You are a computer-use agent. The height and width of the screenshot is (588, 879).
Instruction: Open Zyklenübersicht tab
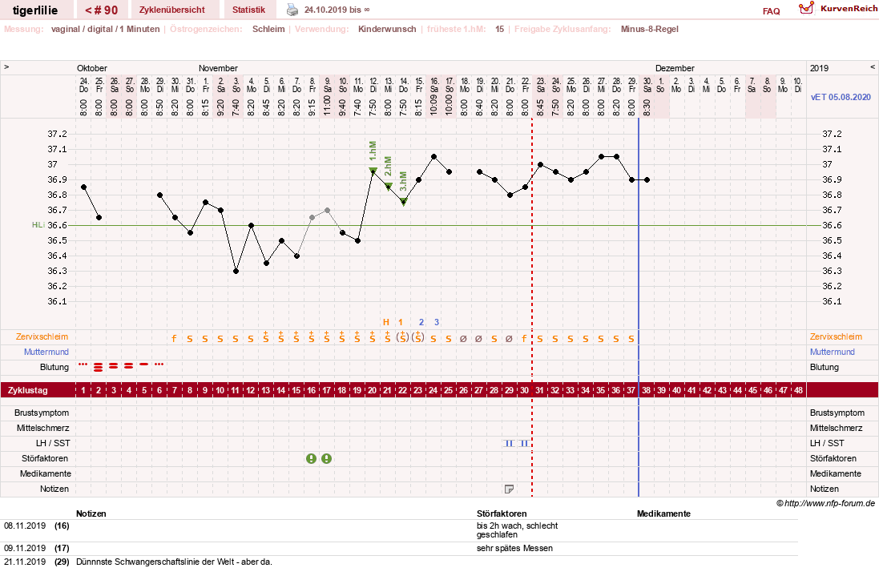172,10
